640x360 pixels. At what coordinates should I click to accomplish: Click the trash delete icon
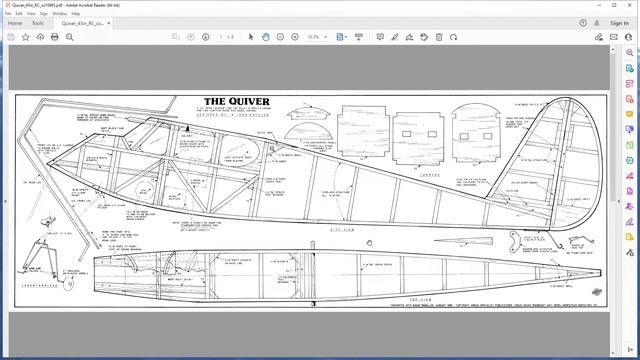point(439,37)
